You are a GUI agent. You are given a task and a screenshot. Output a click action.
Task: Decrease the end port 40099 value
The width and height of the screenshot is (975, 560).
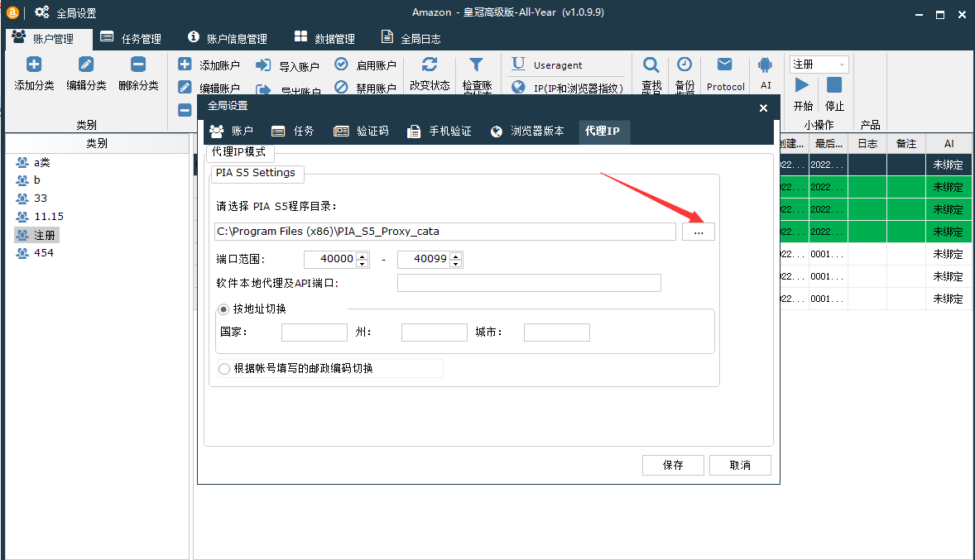click(456, 264)
